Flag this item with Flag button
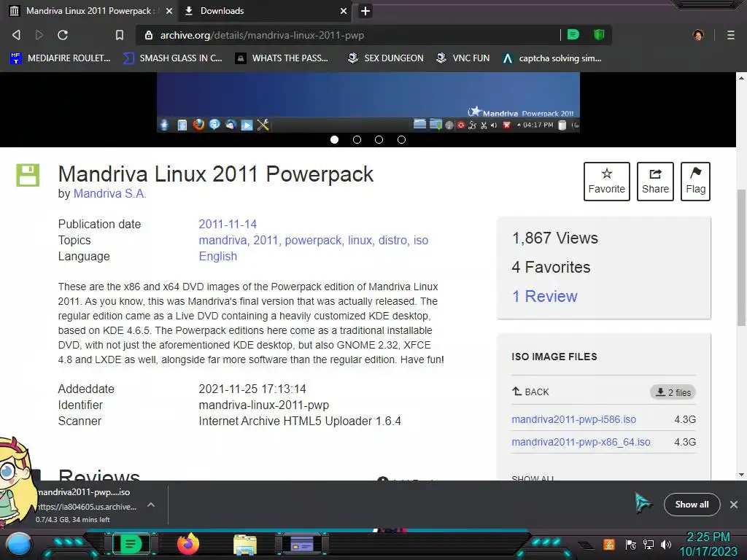 click(695, 182)
